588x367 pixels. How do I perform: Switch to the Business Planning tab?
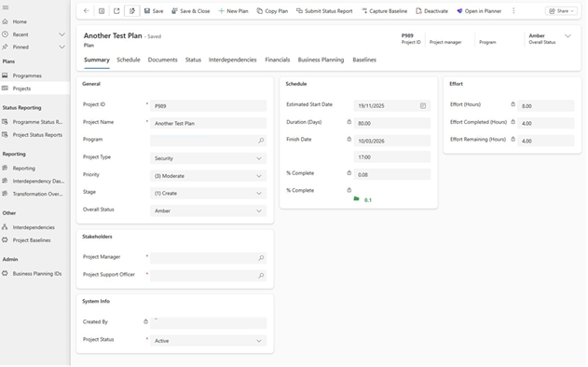[x=321, y=60]
